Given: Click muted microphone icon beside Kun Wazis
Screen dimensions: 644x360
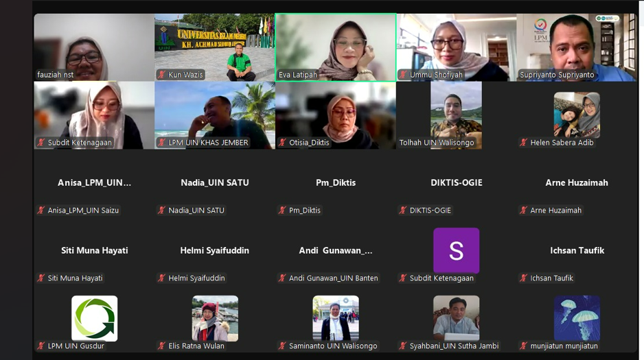Looking at the screenshot, I should 161,75.
